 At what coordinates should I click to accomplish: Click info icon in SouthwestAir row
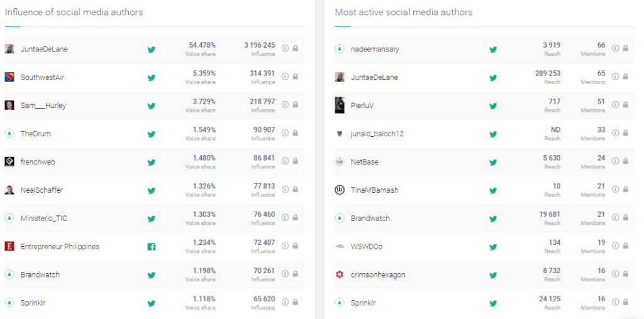tap(285, 77)
